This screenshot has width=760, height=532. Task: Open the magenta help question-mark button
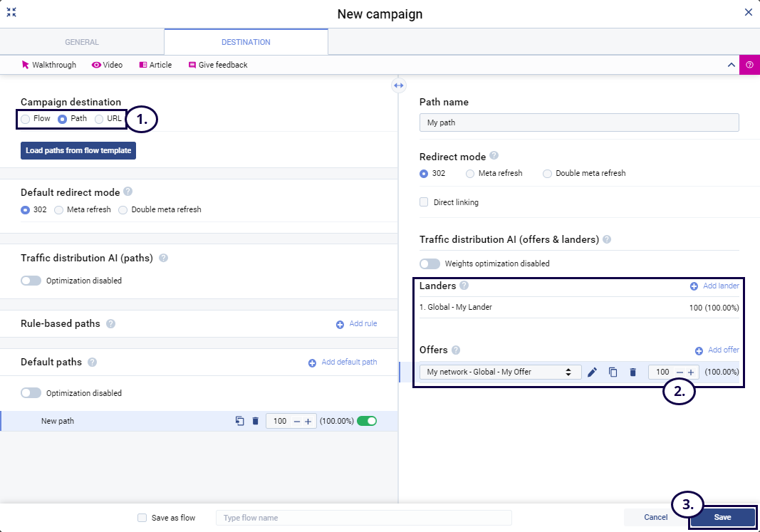[x=749, y=65]
